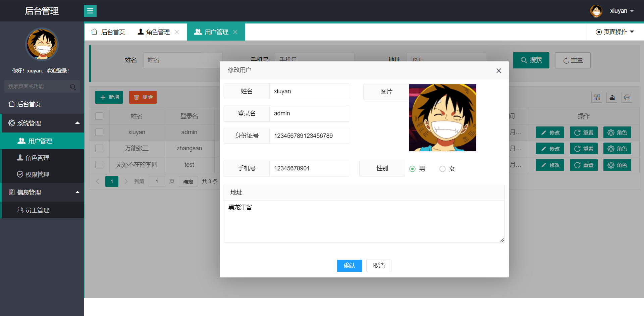Click the 登录名 column header
The height and width of the screenshot is (316, 644).
[x=189, y=116]
